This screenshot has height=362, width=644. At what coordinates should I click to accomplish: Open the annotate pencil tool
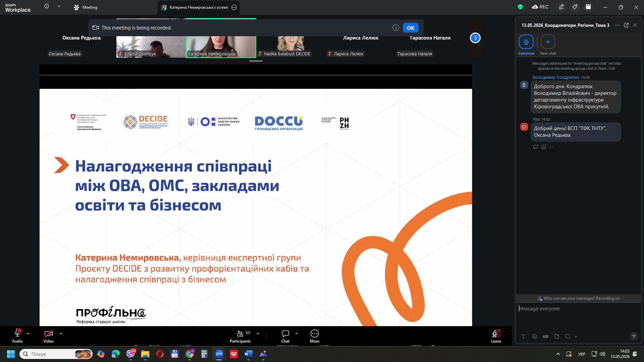561,7
